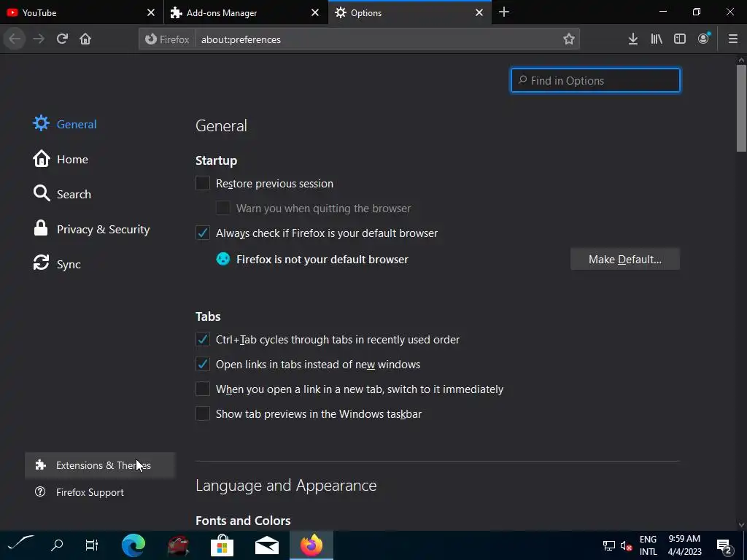Viewport: 747px width, 560px height.
Task: Open the Home settings category
Action: (x=61, y=159)
